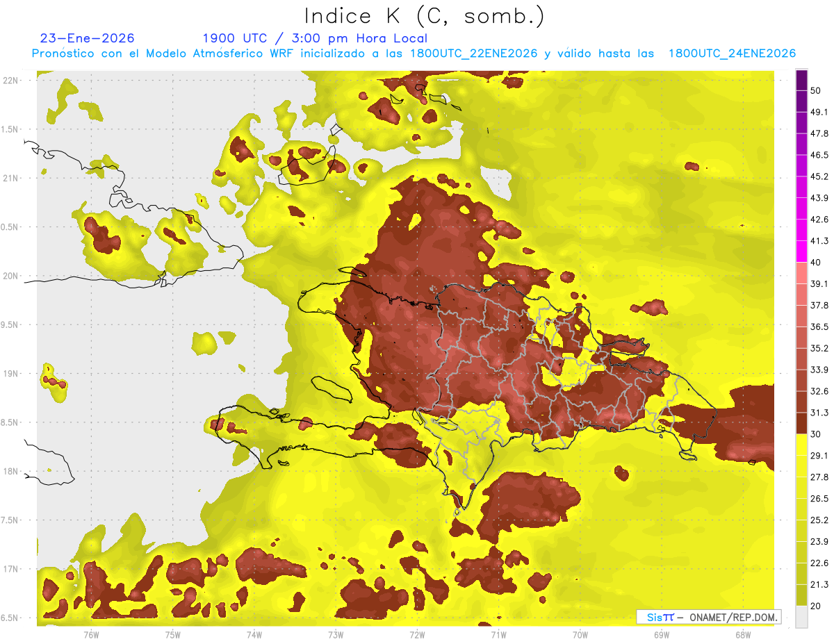Viewport: 834px width, 644px height.
Task: Click the gray legend segment below 20
Action: [801, 617]
